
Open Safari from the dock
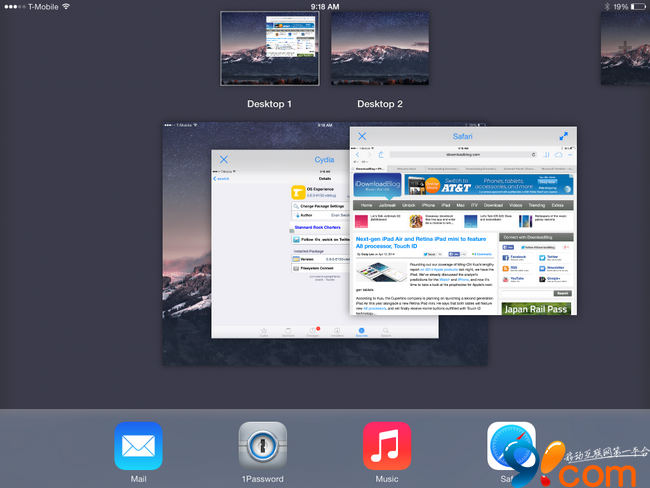pos(510,446)
